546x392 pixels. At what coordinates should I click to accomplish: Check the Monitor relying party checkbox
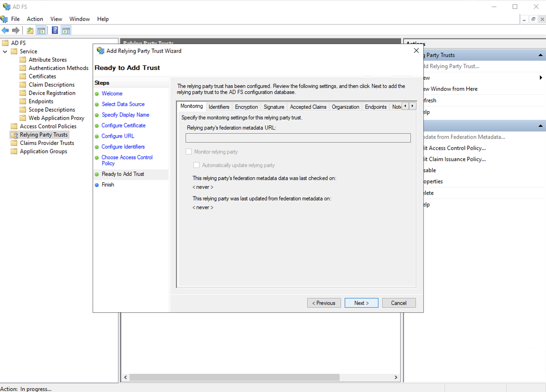[189, 152]
